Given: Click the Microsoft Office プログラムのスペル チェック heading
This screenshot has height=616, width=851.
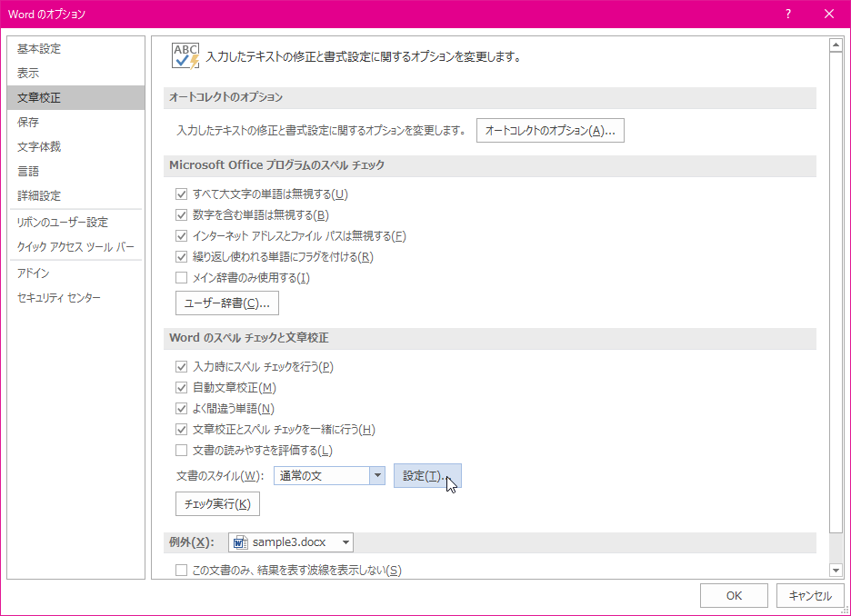Looking at the screenshot, I should click(x=276, y=164).
